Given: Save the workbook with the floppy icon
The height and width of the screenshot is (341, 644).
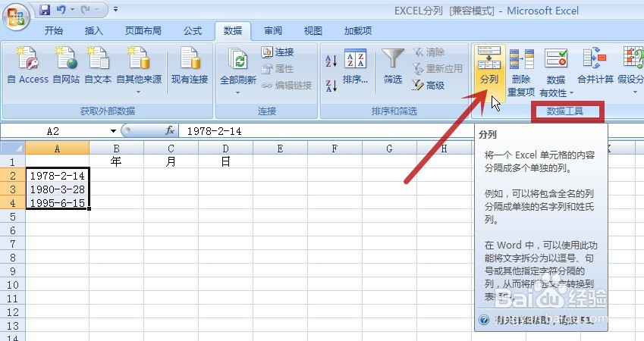Looking at the screenshot, I should pos(44,9).
